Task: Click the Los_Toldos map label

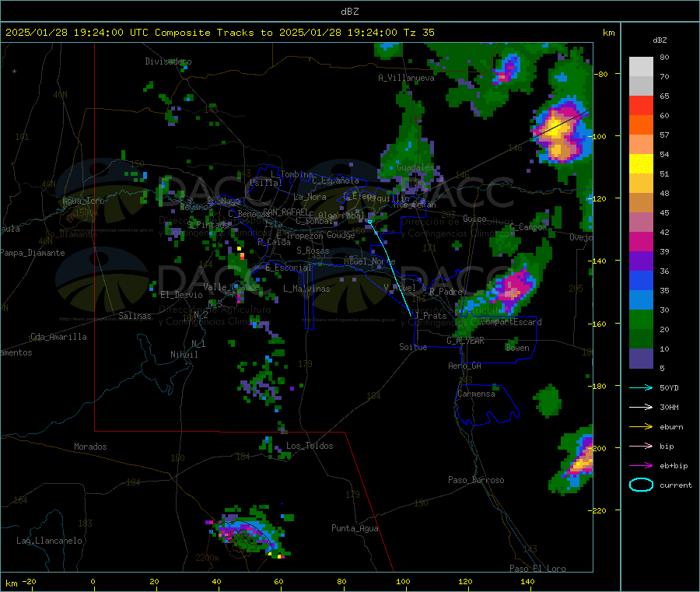Action: [x=310, y=446]
